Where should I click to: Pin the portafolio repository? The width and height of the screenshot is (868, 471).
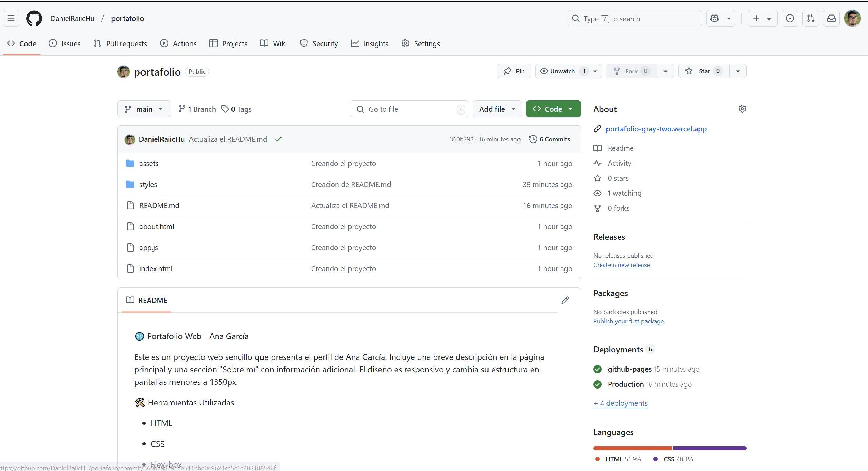pos(514,71)
